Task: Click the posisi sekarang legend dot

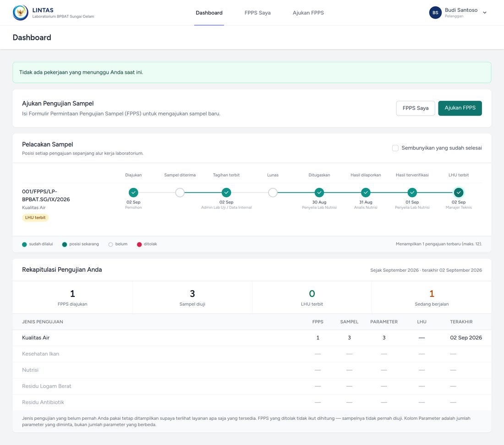Action: click(x=64, y=244)
